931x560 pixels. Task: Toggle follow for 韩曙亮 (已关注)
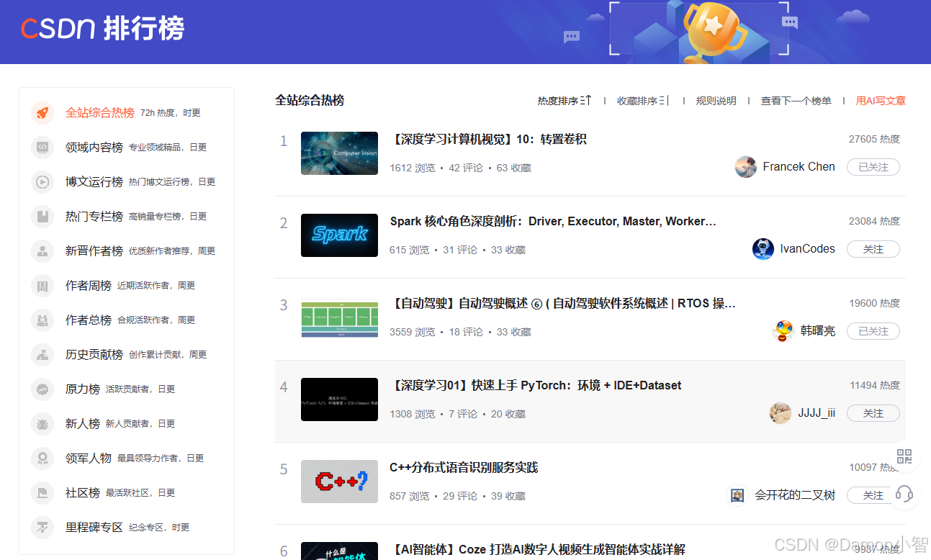tap(873, 331)
